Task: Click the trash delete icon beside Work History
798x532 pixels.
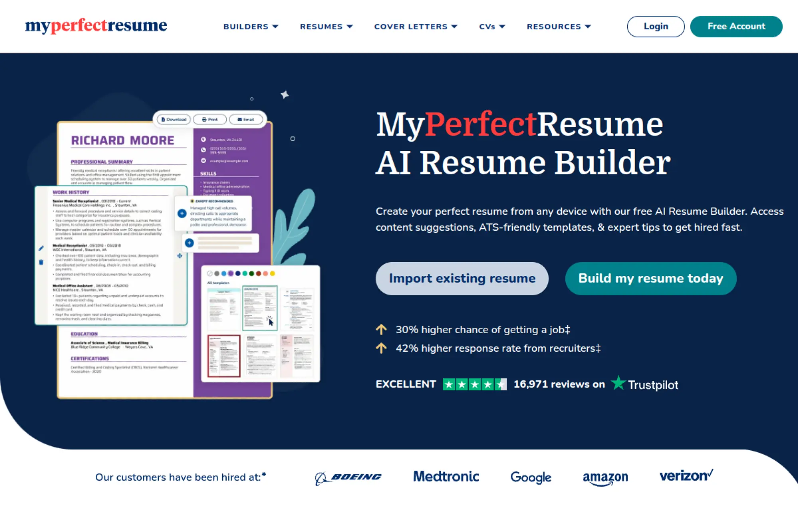Action: coord(41,262)
